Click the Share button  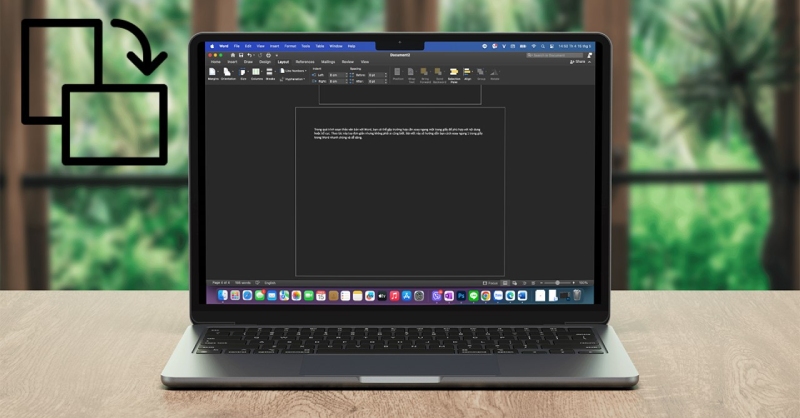click(578, 61)
